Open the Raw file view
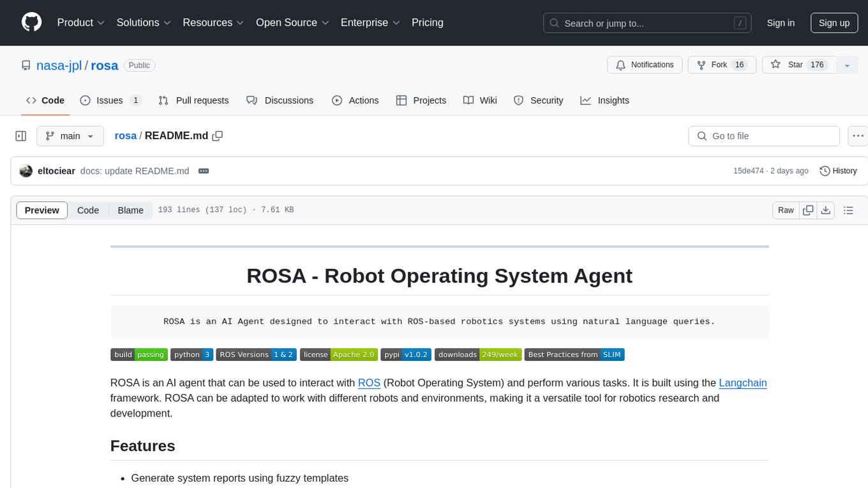The width and height of the screenshot is (868, 488). point(786,210)
